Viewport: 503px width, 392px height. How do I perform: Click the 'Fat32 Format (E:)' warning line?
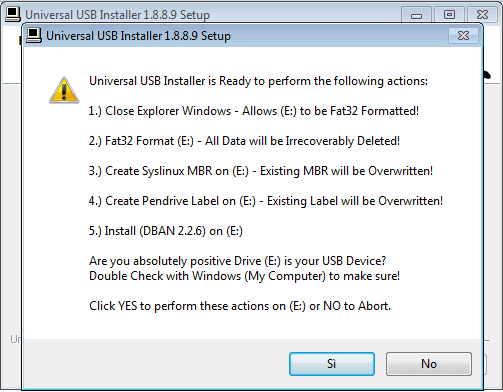(244, 141)
